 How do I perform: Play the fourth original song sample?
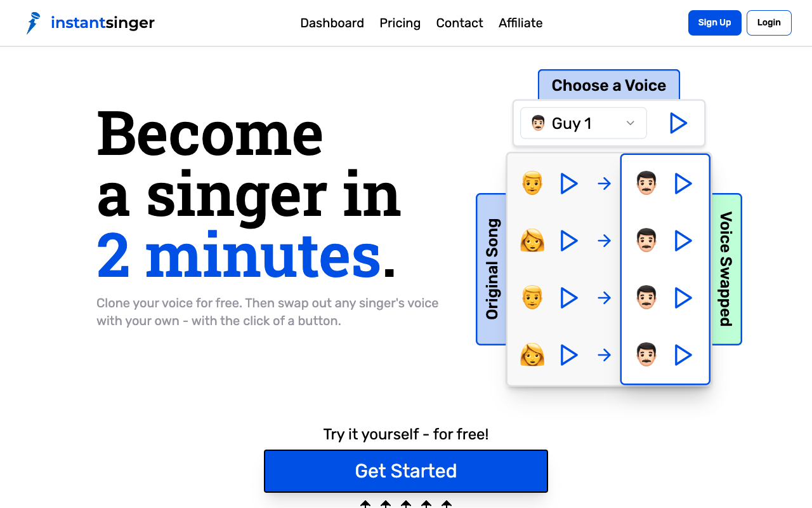click(x=569, y=355)
